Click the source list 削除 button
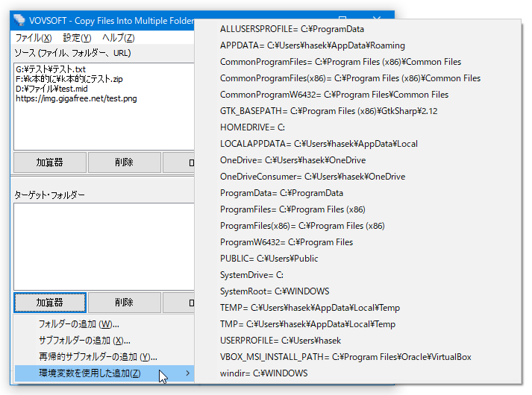Screen dimensions: 532x395 [124, 162]
